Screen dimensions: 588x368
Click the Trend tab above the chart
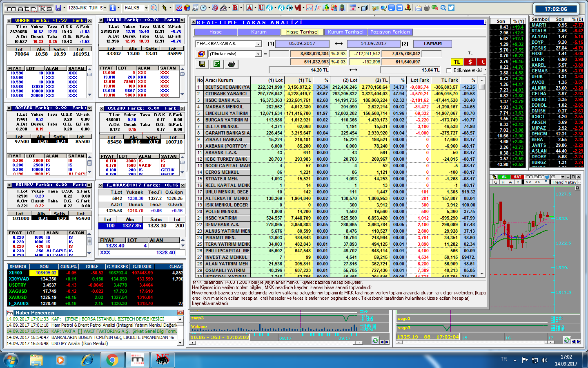pyautogui.click(x=557, y=182)
